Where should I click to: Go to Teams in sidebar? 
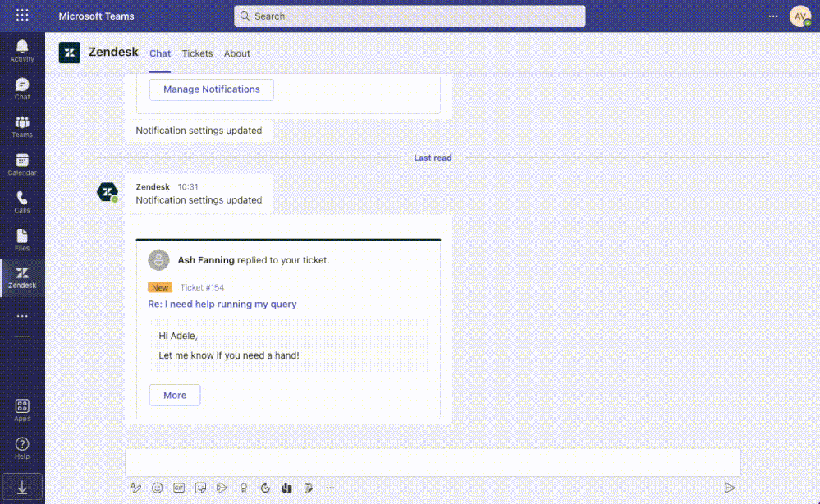[22, 126]
